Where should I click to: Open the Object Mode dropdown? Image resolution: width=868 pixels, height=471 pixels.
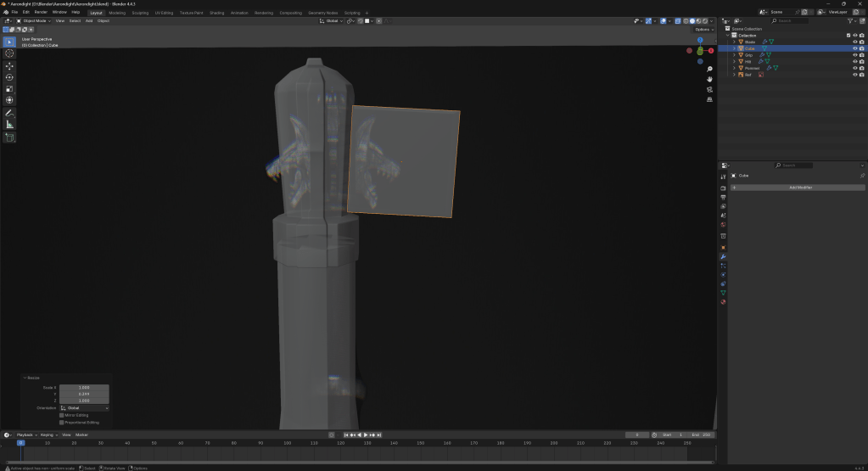[x=36, y=20]
